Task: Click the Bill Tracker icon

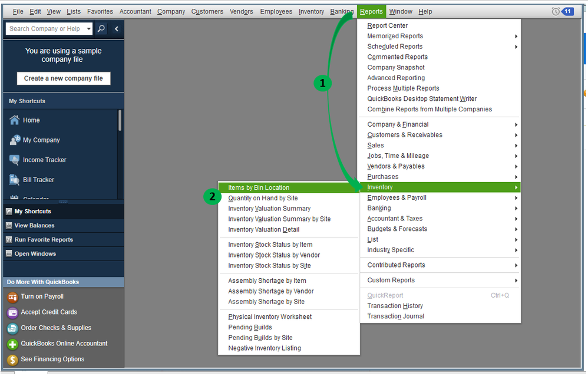Action: 14,180
